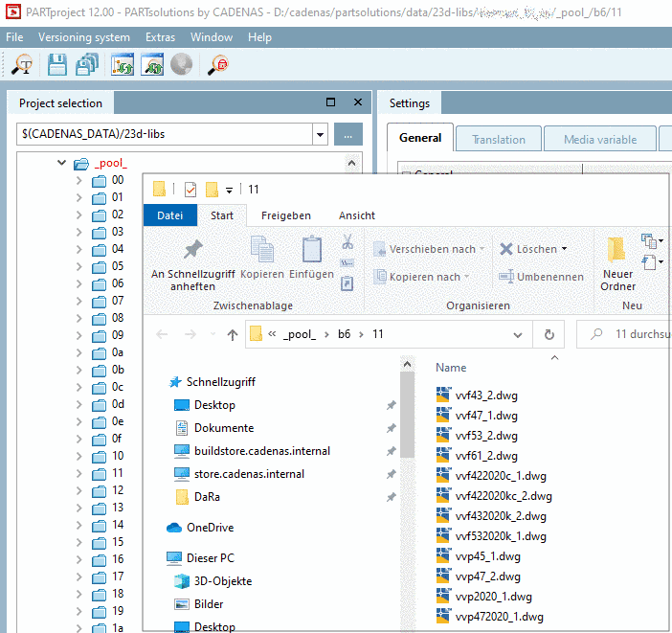Viewport: 672px width, 633px height.
Task: Click Explorer's Kopieren ribbon icon
Action: pos(262,250)
